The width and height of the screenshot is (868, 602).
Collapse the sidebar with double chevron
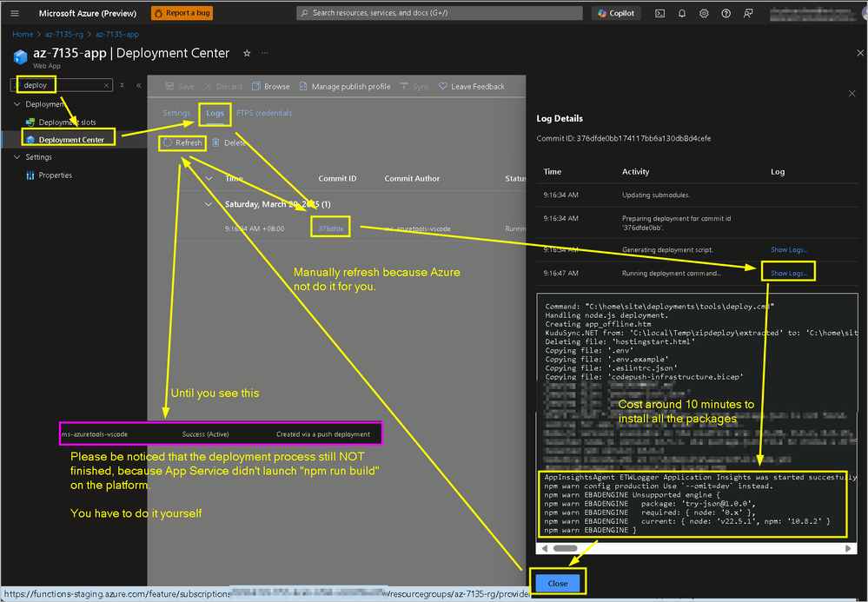[138, 85]
